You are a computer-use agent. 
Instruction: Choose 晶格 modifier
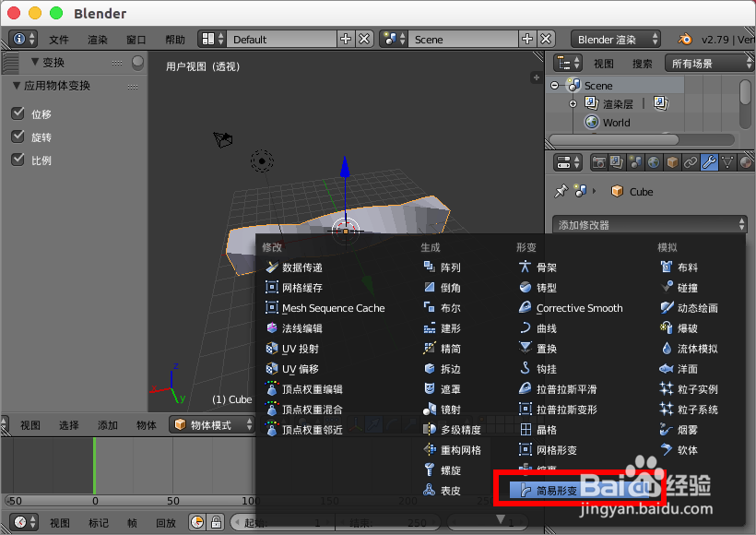[537, 429]
